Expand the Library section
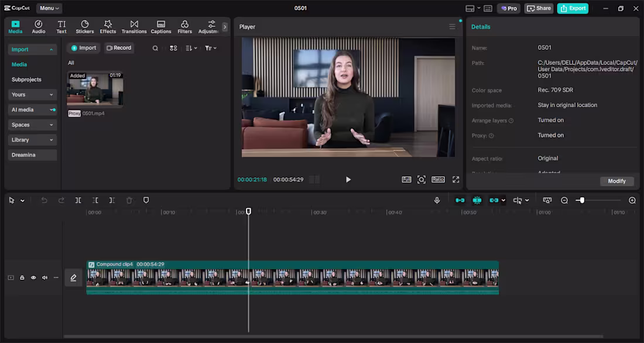This screenshot has width=644, height=343. click(32, 140)
